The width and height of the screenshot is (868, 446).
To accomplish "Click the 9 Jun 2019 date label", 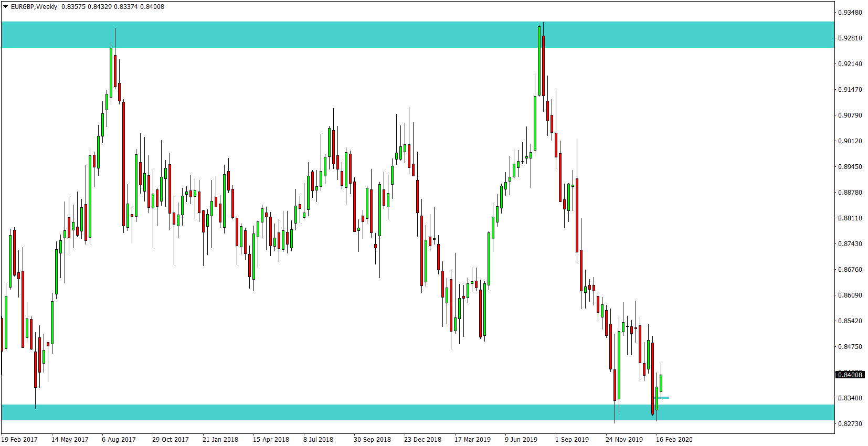I will pyautogui.click(x=521, y=439).
